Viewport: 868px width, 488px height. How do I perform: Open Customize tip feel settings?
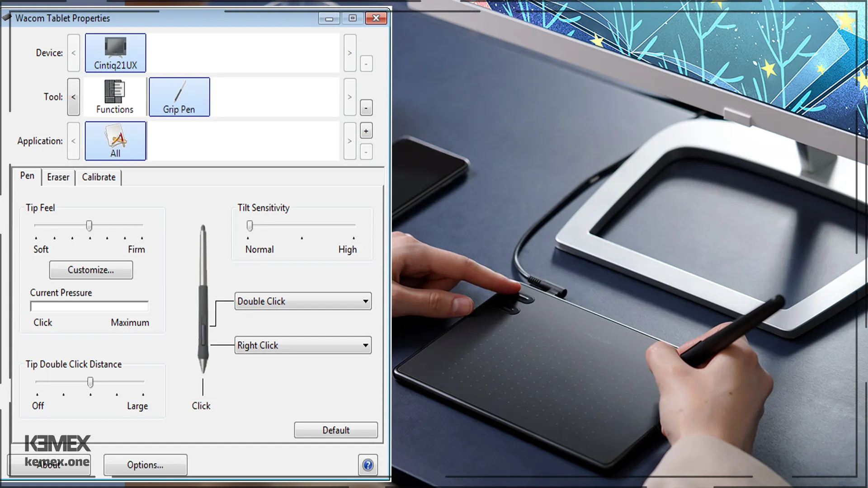(91, 270)
